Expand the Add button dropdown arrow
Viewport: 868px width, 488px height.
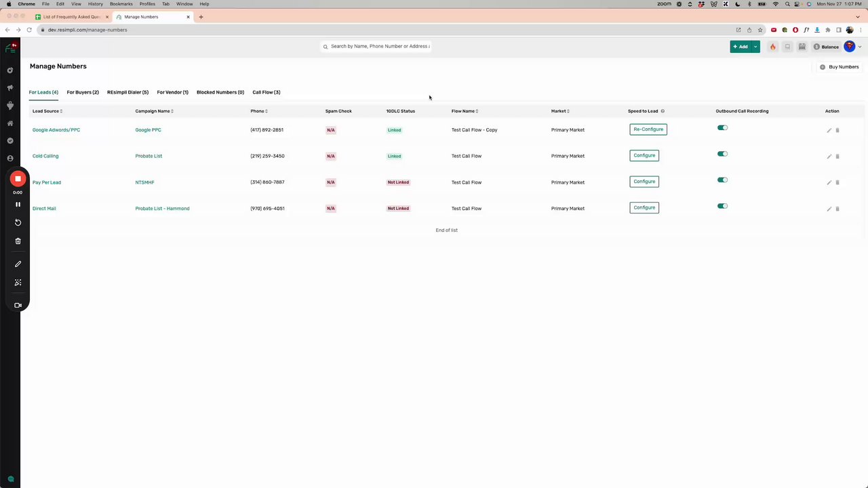coord(755,47)
